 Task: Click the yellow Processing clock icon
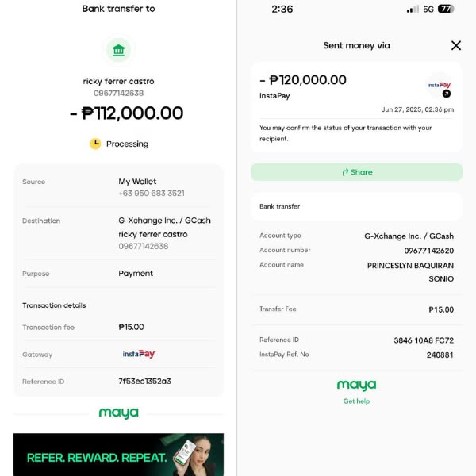(95, 144)
